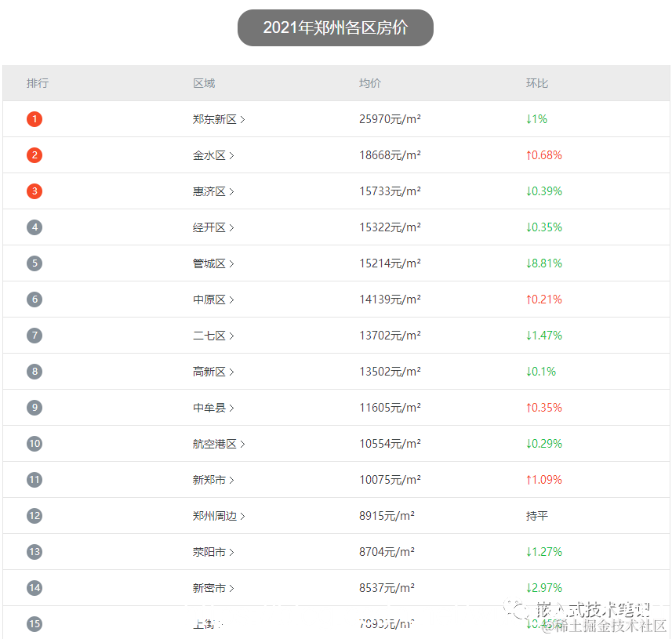Screen dimensions: 672x639
Task: Select the price 13702元/m²
Action: (390, 335)
